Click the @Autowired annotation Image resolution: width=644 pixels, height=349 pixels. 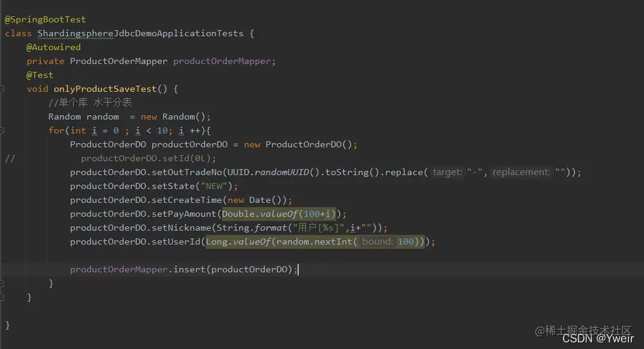(53, 47)
